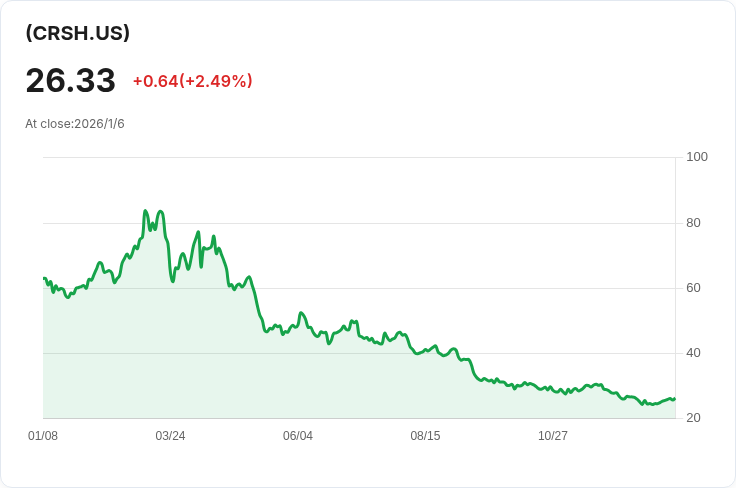Viewport: 736px width, 488px height.
Task: Click the 06/04 date axis label
Action: tap(298, 436)
